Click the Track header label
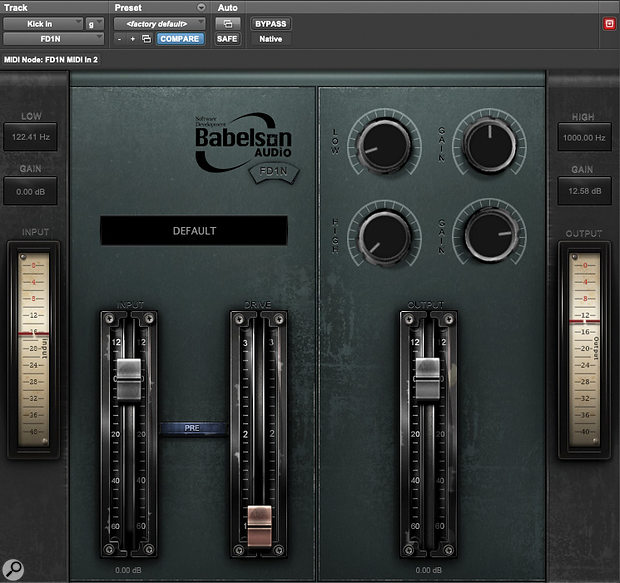The image size is (620, 583). 16,8
